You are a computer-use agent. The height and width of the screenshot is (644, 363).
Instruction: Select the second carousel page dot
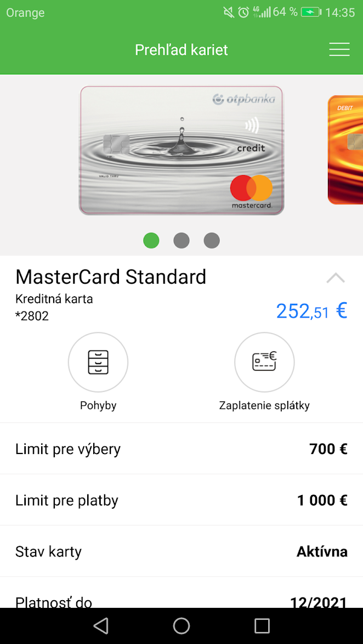pyautogui.click(x=181, y=240)
